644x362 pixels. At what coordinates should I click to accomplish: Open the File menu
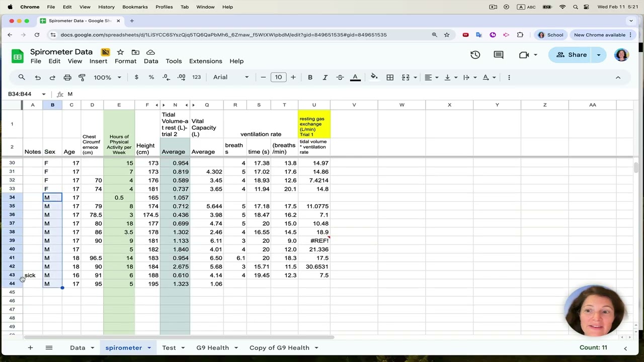click(x=36, y=61)
